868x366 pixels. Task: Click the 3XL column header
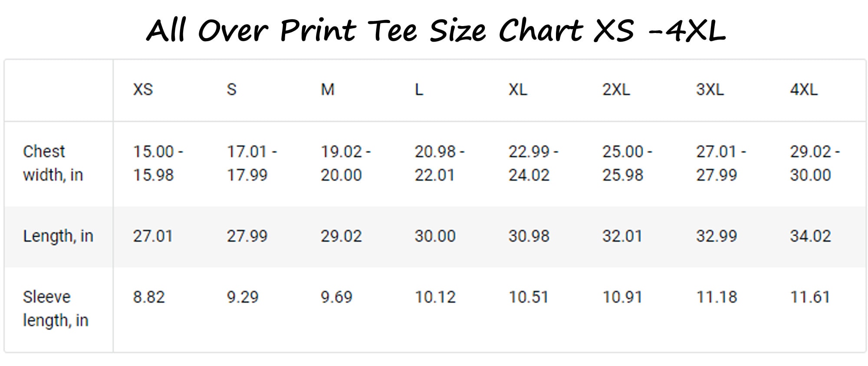pyautogui.click(x=710, y=89)
